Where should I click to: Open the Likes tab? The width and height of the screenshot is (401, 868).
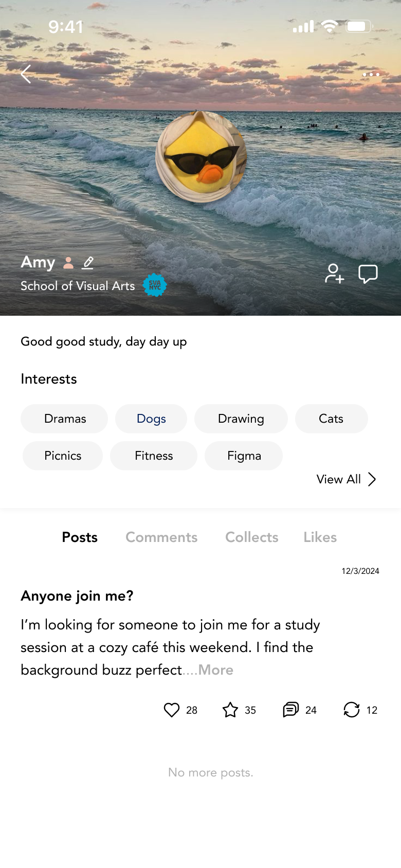click(x=320, y=537)
